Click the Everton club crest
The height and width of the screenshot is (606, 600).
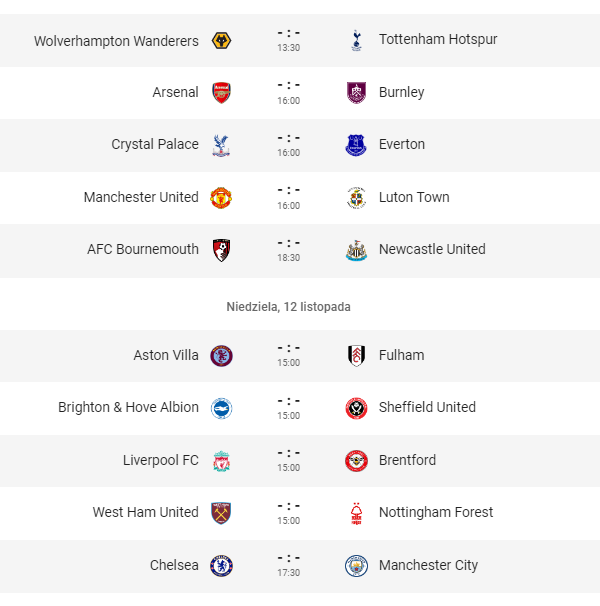(x=356, y=145)
